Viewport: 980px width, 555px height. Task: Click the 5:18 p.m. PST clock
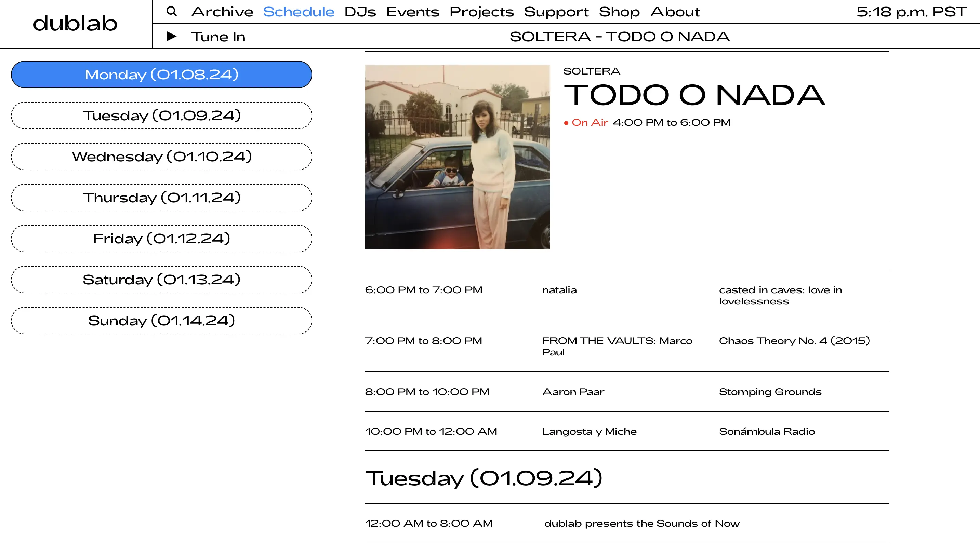coord(911,12)
